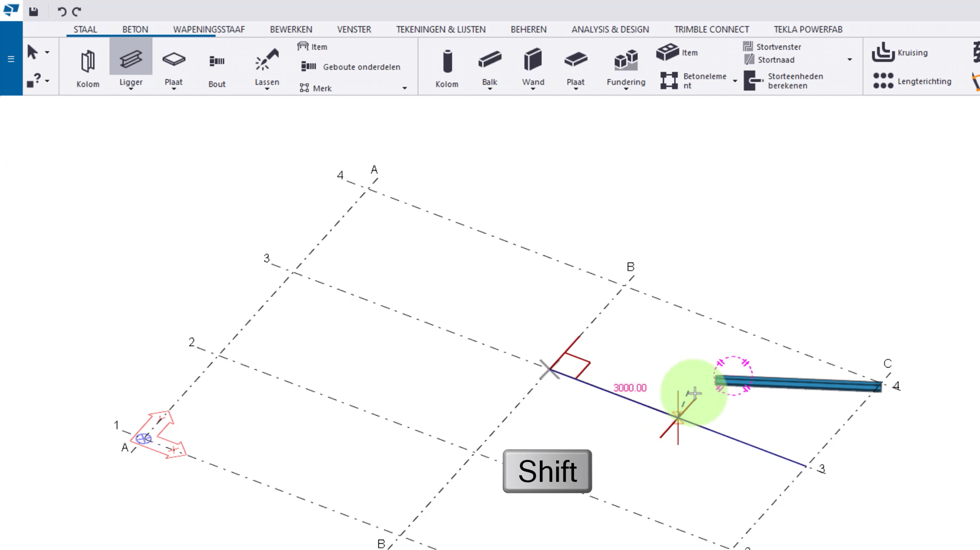Expand the Ligger dropdown arrow

pos(131,89)
